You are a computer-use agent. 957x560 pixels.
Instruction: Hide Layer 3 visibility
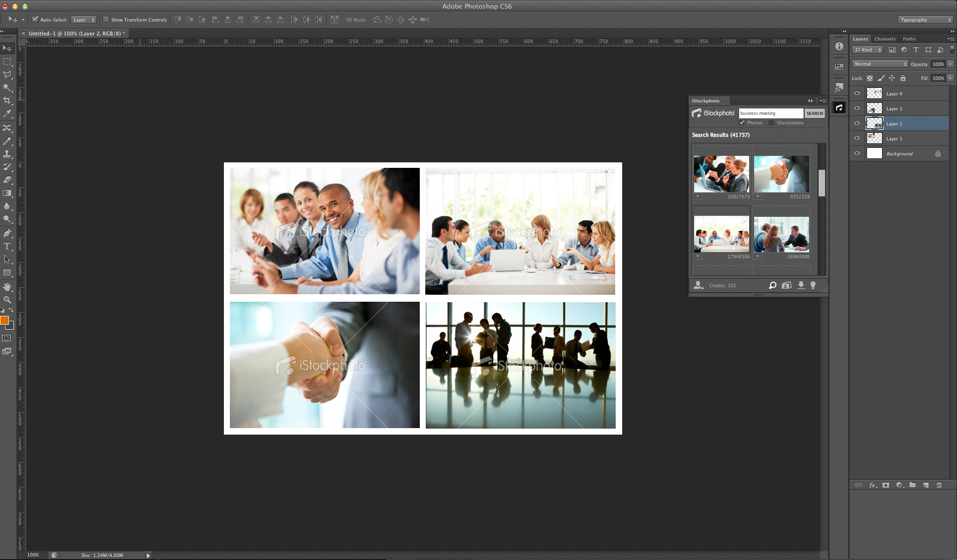pos(857,108)
